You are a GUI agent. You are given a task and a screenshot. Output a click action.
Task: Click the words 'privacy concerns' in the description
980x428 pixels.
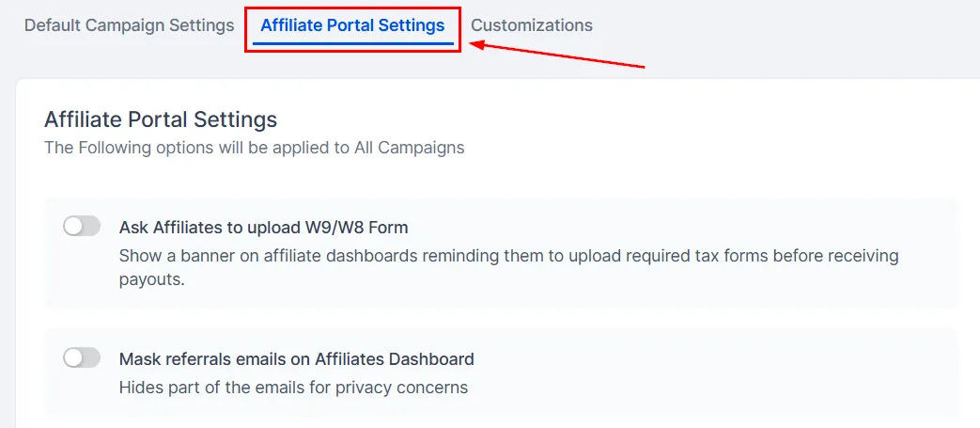tap(402, 388)
